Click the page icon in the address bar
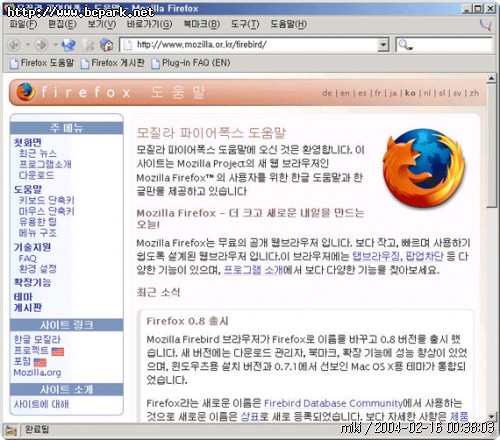500x440 pixels. coord(128,45)
